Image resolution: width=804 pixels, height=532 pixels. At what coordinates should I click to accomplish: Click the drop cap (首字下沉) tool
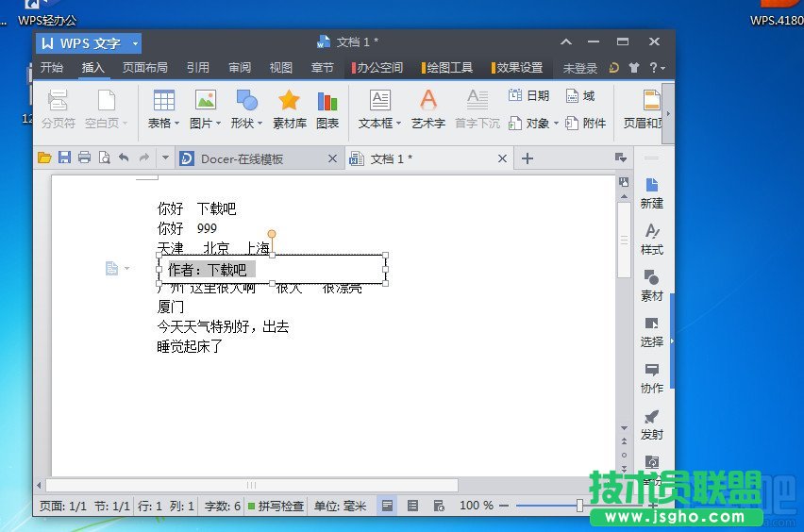click(477, 109)
